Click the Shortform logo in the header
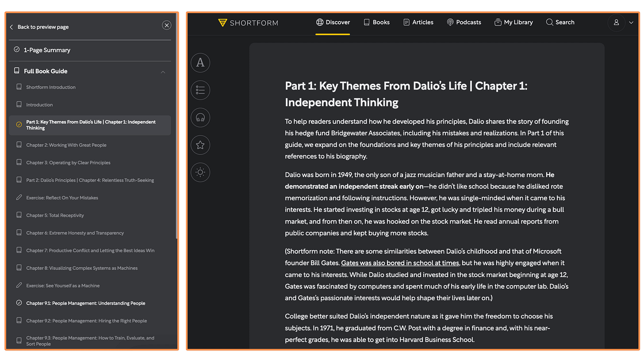Screen dimensions: 644x362 248,23
